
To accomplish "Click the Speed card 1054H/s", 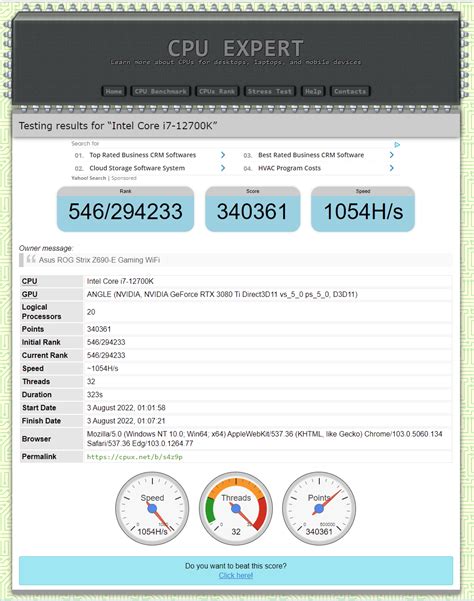I will click(363, 209).
